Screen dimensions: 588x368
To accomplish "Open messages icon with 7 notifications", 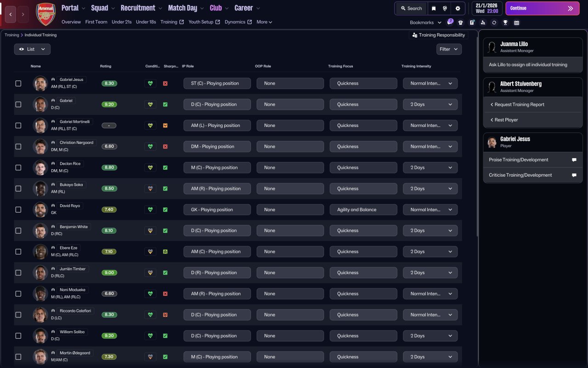I will (450, 22).
